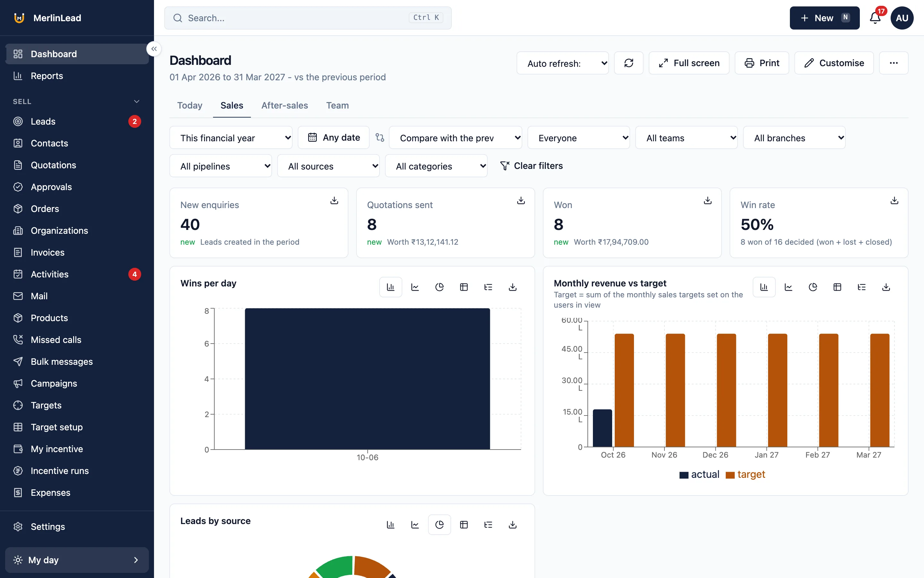This screenshot has width=924, height=578.
Task: Show Wins per day as table
Action: click(x=464, y=287)
